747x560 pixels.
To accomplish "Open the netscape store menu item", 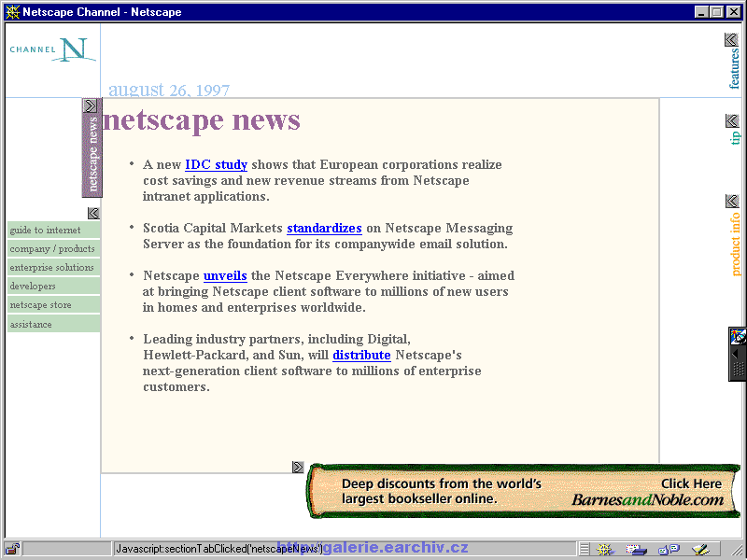I will point(54,305).
